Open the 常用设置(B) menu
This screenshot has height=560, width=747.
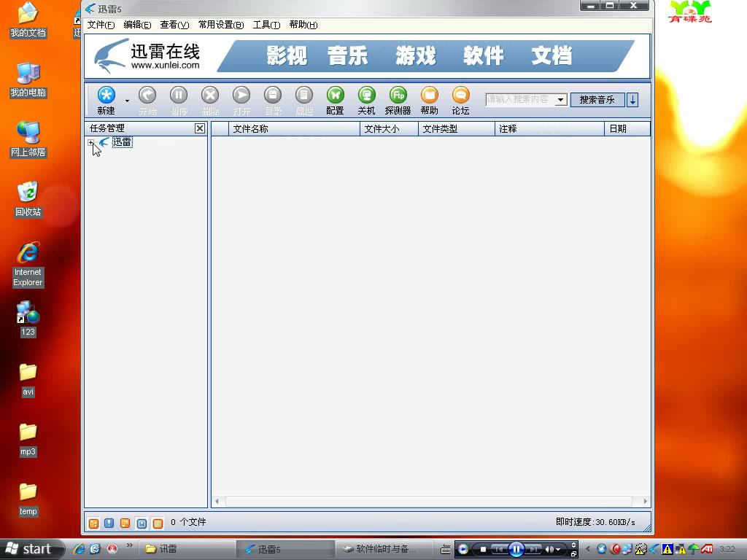(x=221, y=25)
